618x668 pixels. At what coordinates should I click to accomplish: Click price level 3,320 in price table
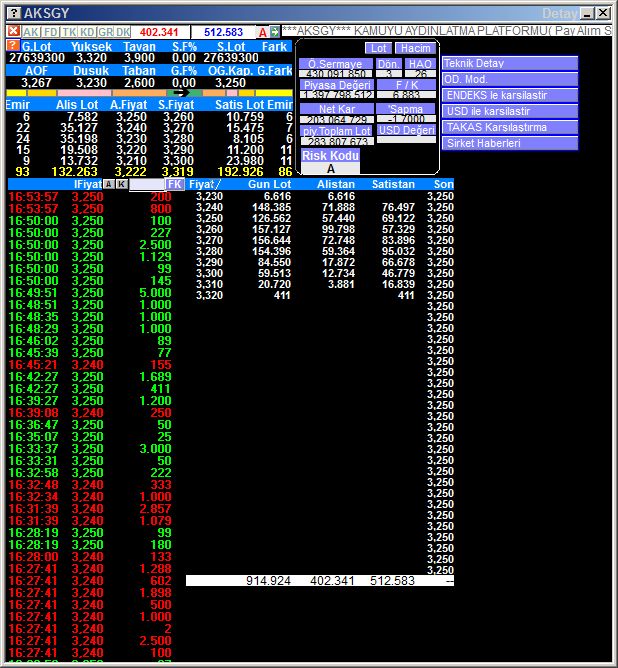coord(209,295)
